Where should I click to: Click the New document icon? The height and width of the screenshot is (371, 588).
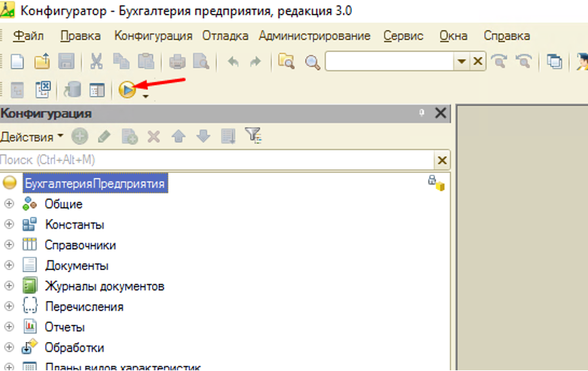(x=17, y=61)
